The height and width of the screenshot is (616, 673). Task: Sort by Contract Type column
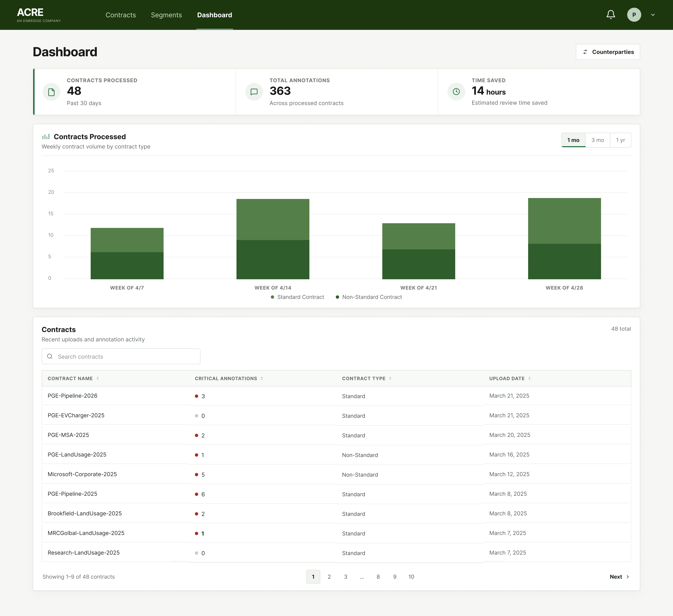367,379
